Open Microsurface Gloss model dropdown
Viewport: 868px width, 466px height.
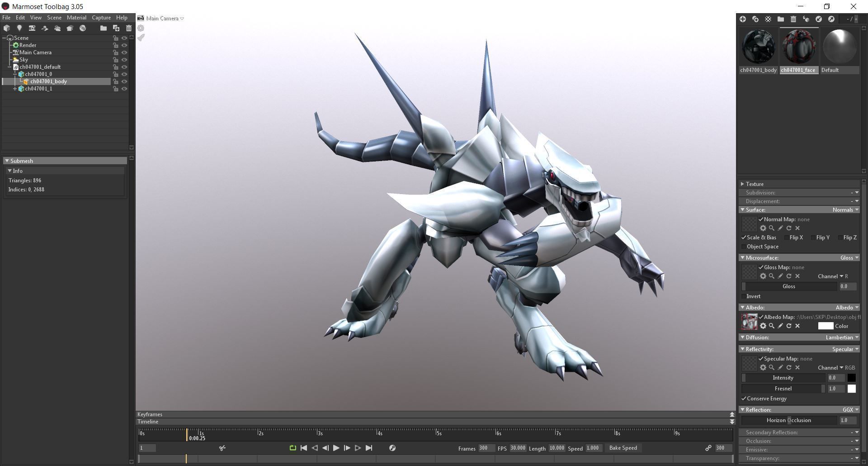[x=849, y=258]
